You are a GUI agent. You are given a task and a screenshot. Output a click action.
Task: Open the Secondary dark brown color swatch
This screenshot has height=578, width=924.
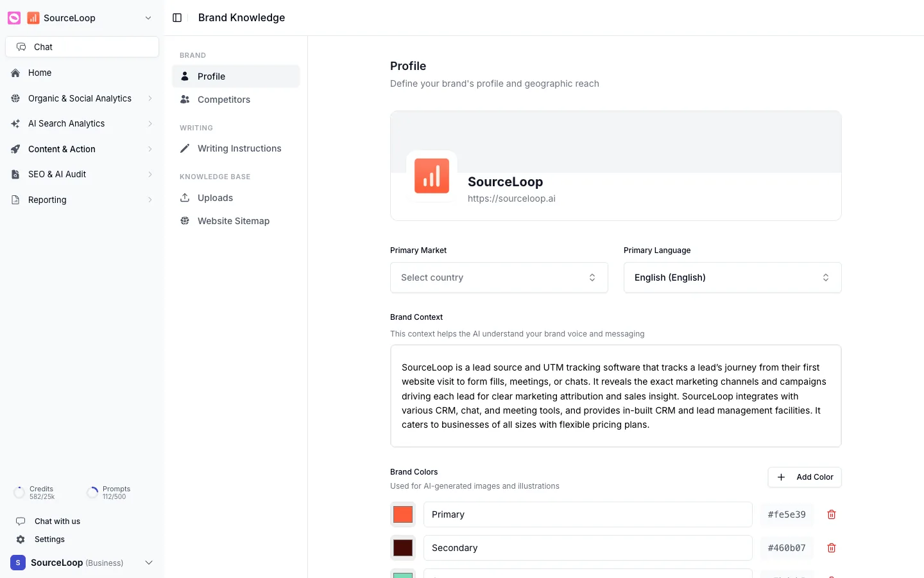403,548
